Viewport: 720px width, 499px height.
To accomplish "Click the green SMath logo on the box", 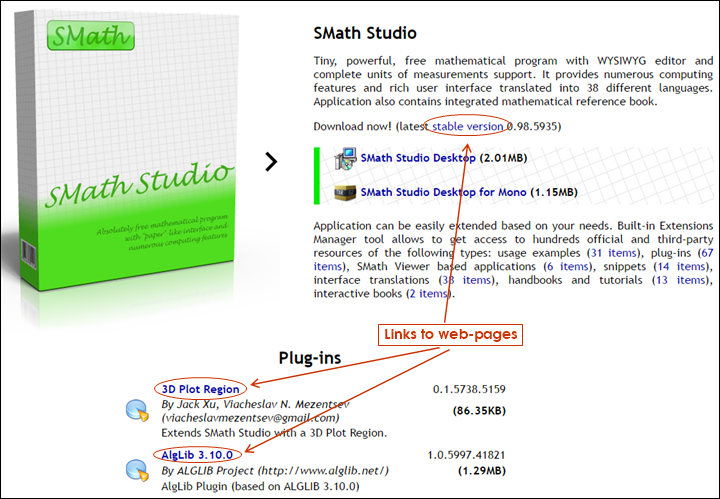I will (x=90, y=39).
